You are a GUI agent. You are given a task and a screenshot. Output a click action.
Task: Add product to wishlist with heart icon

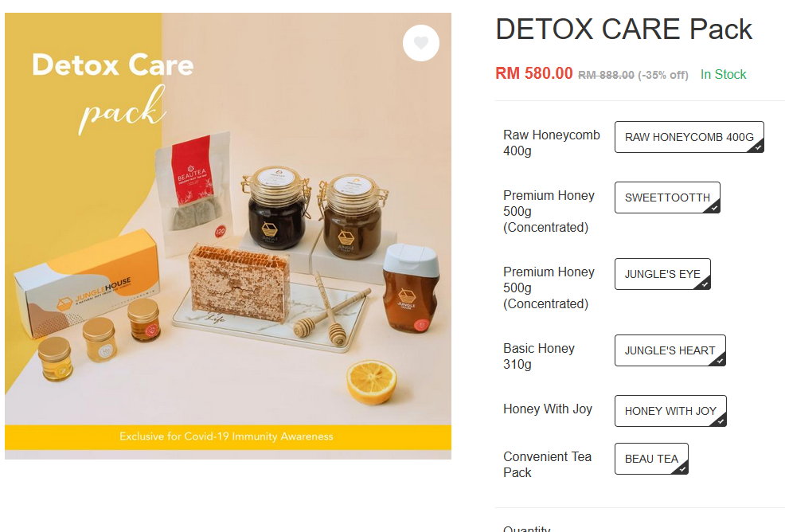tap(420, 43)
